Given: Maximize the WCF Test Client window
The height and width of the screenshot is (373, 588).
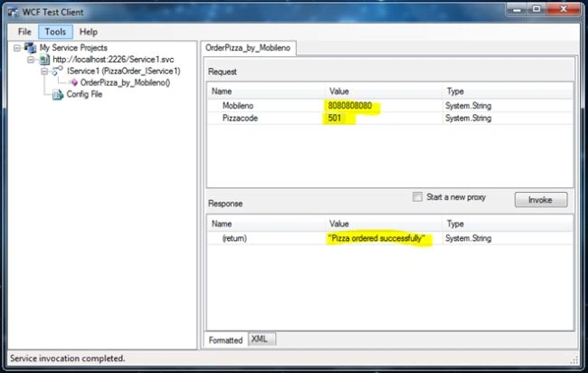Looking at the screenshot, I should pos(536,9).
